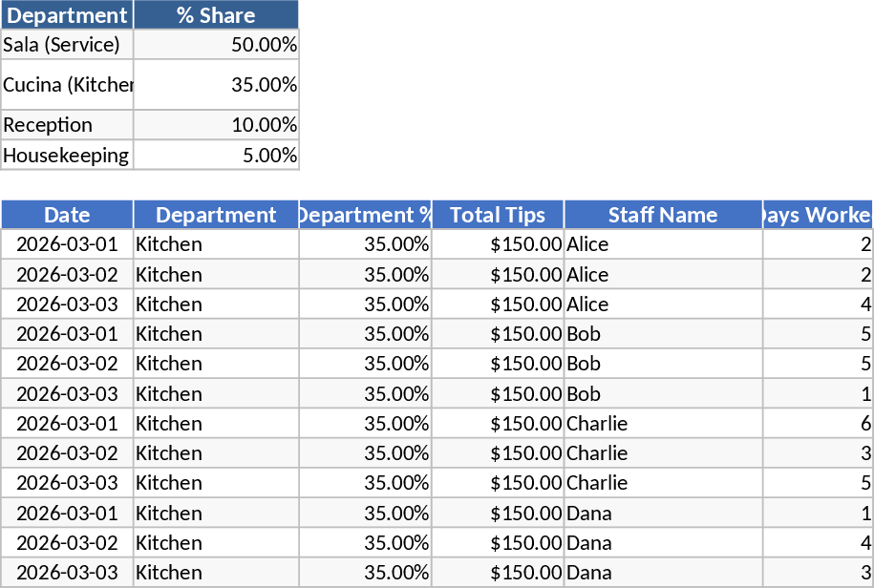Select the 'Department %' column header

click(365, 215)
